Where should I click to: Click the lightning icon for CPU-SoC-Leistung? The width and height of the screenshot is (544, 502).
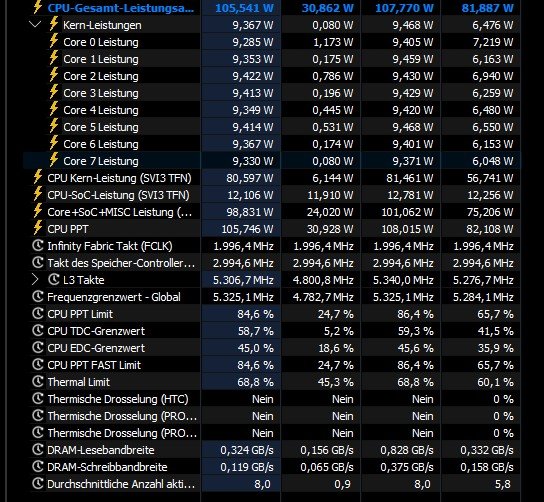(x=38, y=194)
